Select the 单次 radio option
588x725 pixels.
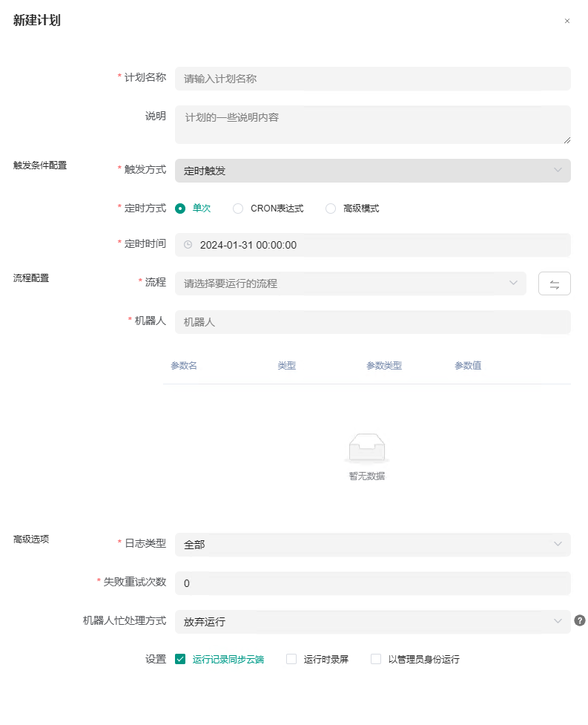[x=180, y=209]
